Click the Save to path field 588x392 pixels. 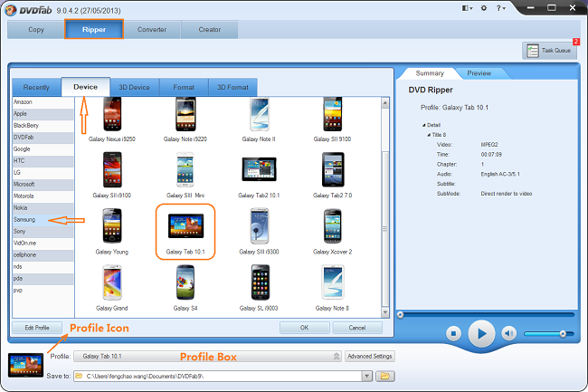[x=218, y=376]
